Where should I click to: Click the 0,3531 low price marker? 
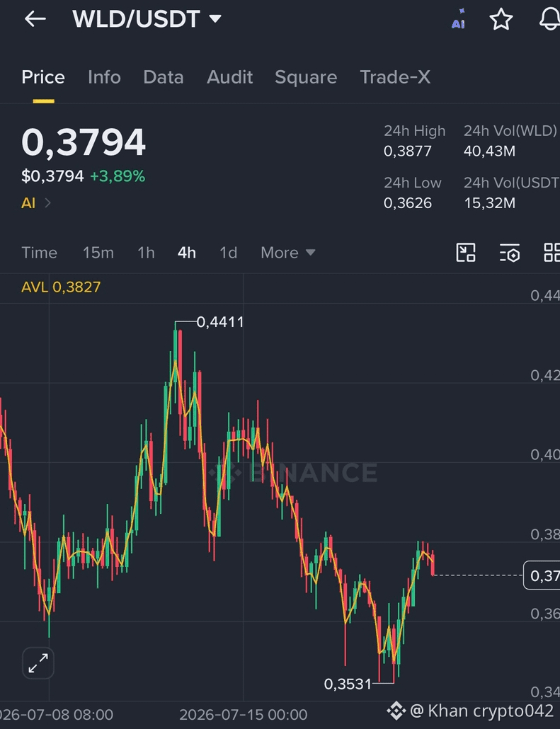click(348, 684)
